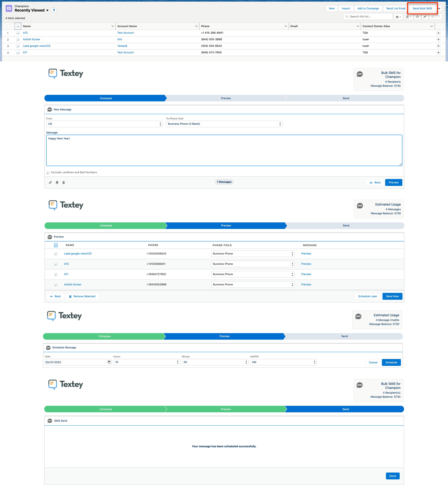Click the search magnifier in list search
448x490 pixels.
click(x=347, y=17)
